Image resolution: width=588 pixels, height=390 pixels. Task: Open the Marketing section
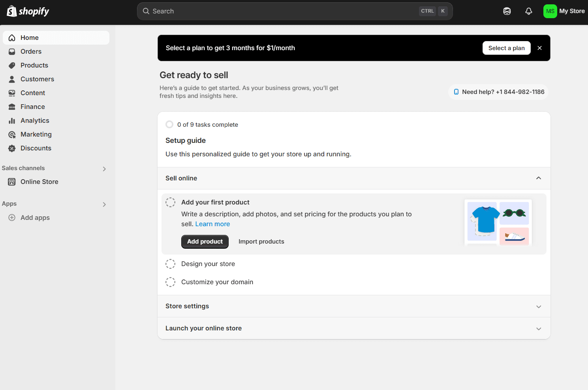pyautogui.click(x=36, y=134)
